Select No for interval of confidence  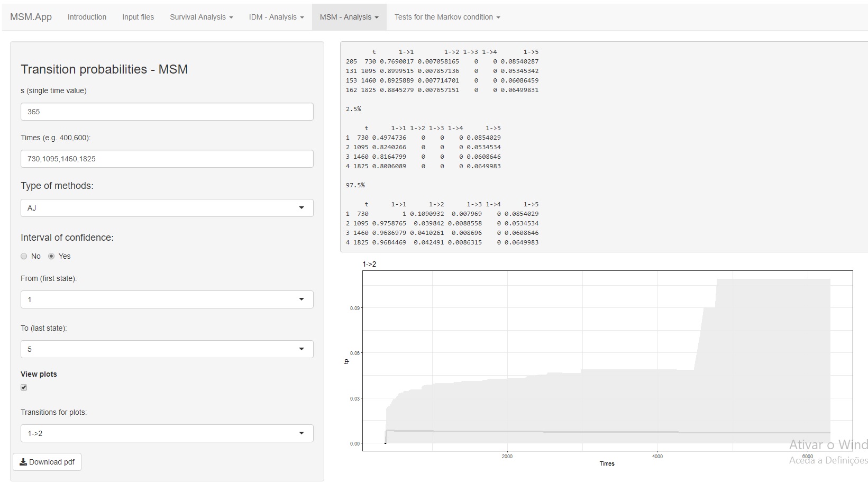pyautogui.click(x=24, y=256)
